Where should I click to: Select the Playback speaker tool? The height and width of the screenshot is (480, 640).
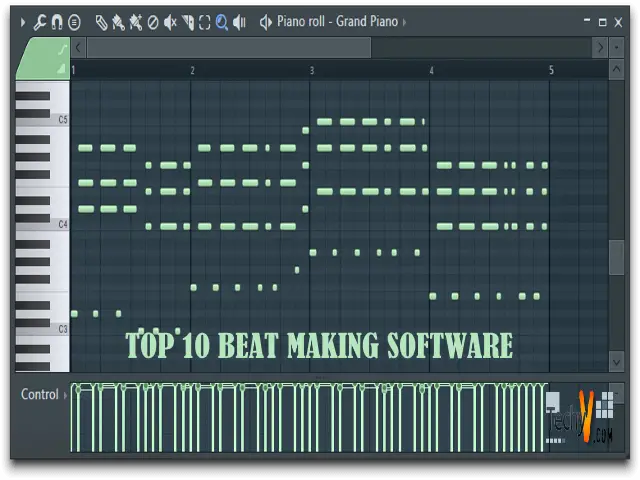[239, 22]
